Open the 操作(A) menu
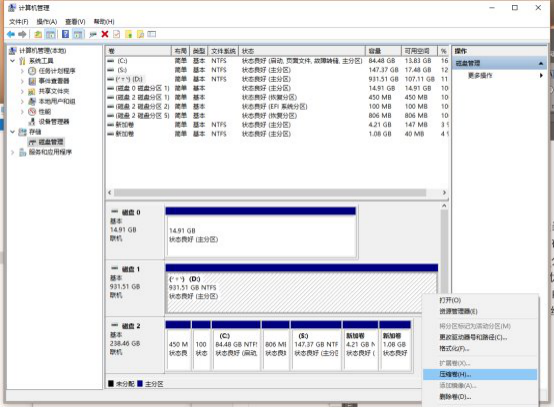554x409 pixels. click(x=47, y=22)
